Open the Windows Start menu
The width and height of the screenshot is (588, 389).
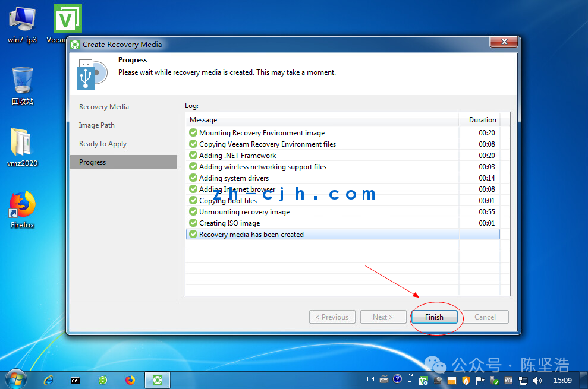tap(16, 379)
